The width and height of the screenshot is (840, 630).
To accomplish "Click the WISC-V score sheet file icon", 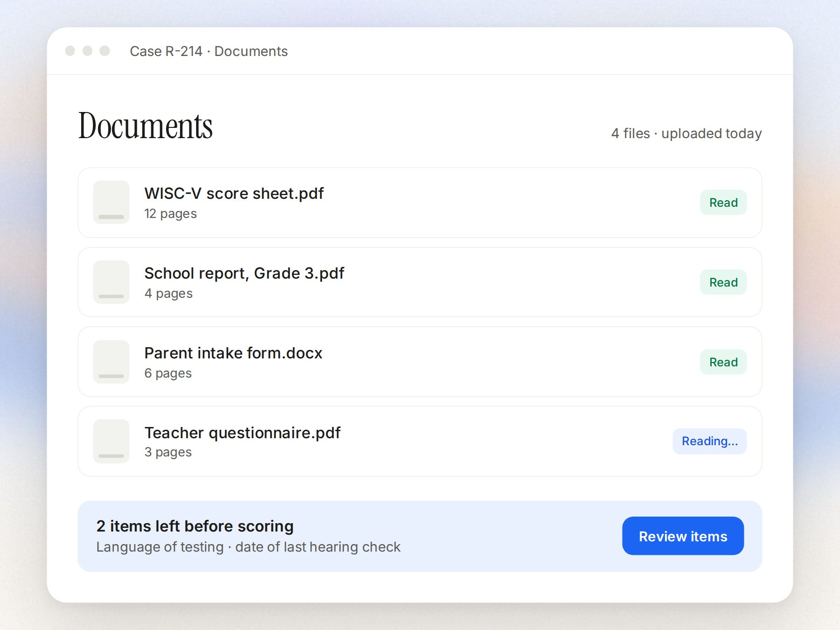I will [x=111, y=203].
